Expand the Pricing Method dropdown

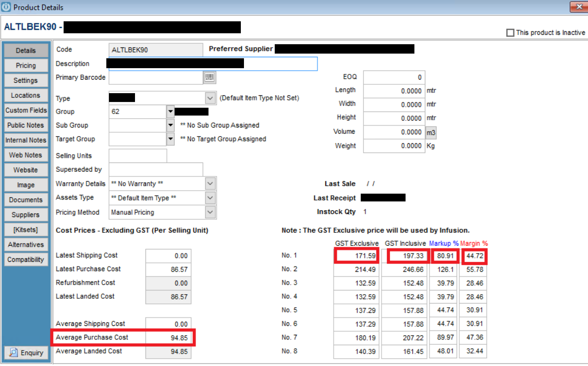[210, 212]
